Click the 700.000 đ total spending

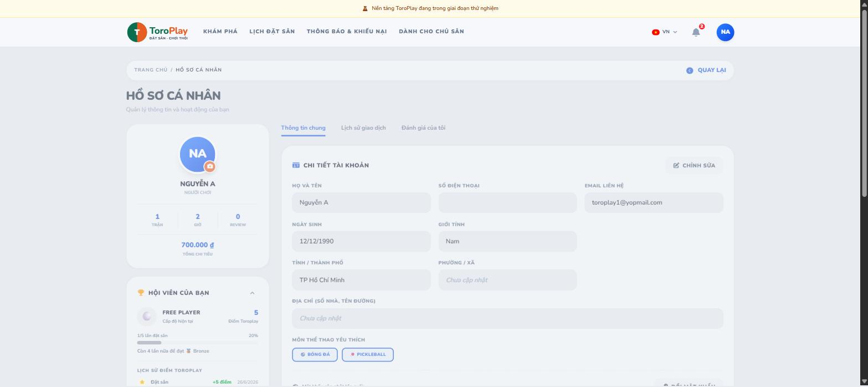click(198, 245)
